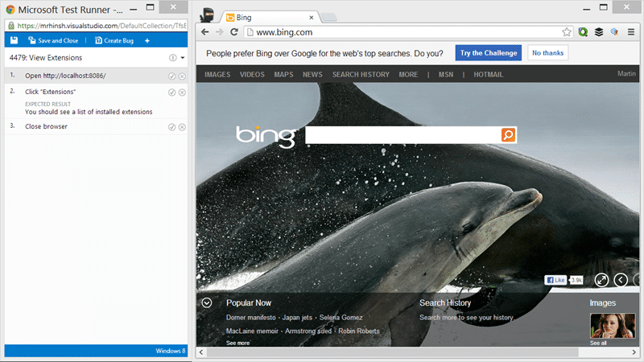This screenshot has width=644, height=362.
Task: Click the bookmark star icon
Action: point(567,32)
